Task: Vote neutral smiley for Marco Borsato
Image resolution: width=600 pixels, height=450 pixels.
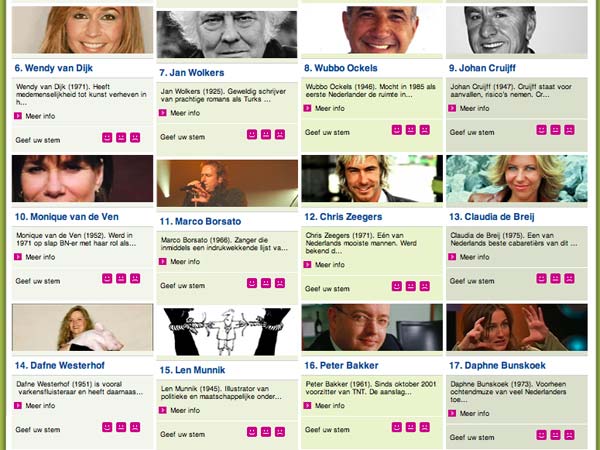Action: [266, 283]
